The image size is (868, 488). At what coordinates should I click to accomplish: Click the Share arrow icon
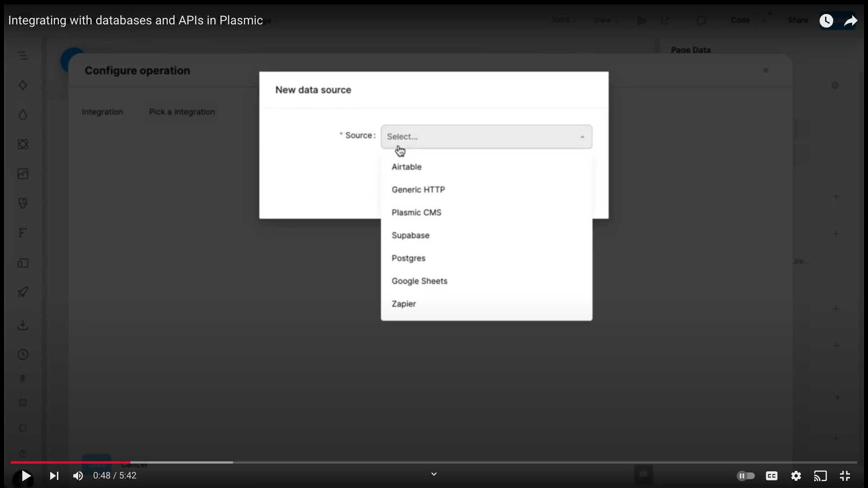click(x=850, y=20)
